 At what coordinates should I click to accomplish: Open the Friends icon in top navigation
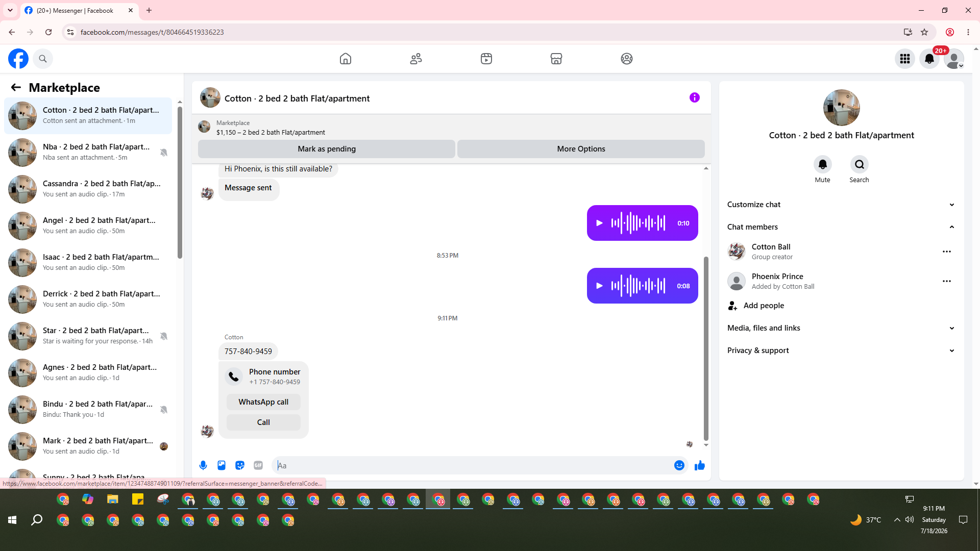click(416, 59)
